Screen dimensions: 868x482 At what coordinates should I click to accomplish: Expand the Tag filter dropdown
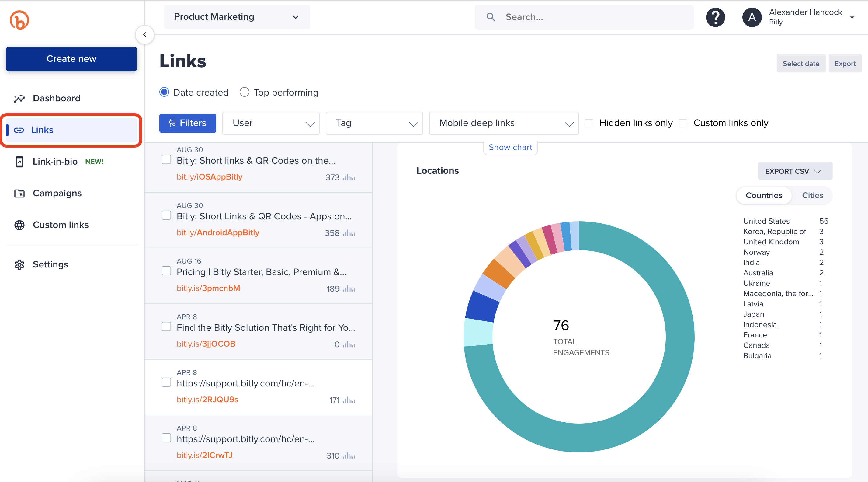click(374, 123)
